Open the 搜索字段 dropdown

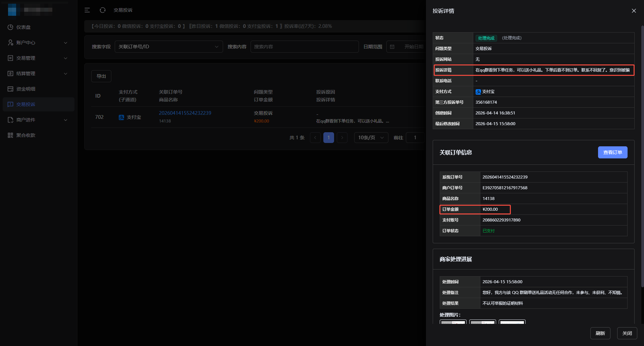point(168,47)
